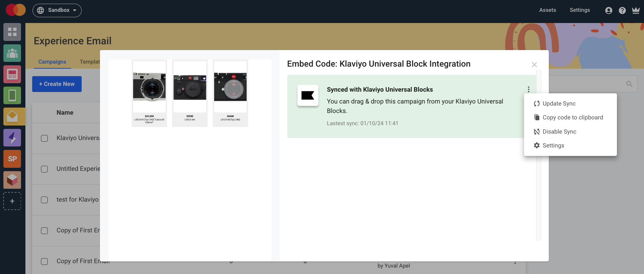Open the help question mark icon
Image resolution: width=644 pixels, height=274 pixels.
coord(622,10)
